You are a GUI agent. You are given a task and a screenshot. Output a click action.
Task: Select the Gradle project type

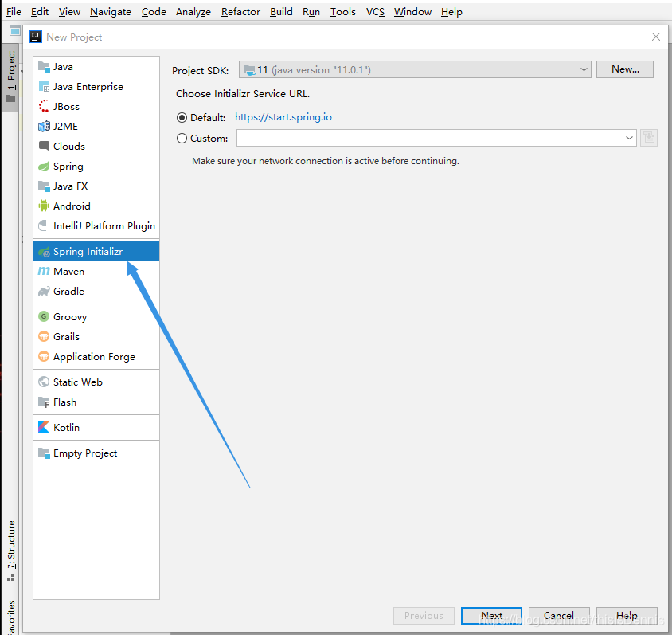96,292
